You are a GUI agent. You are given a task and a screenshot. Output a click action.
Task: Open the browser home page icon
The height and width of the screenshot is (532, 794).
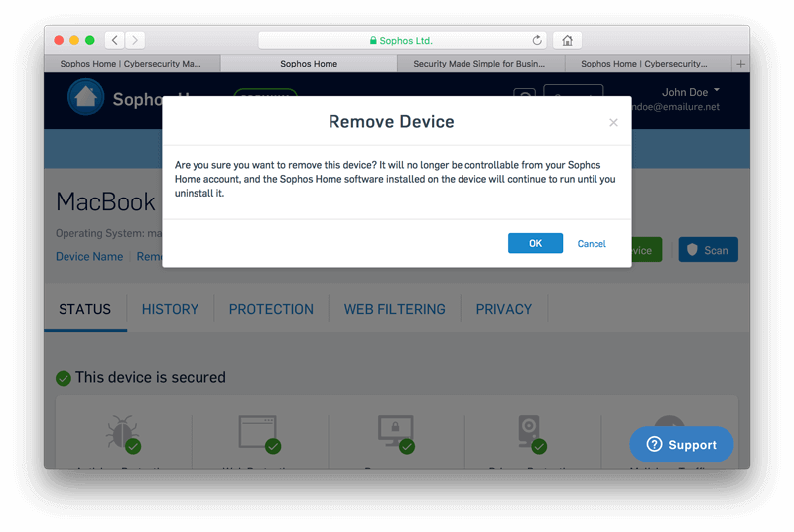click(x=567, y=40)
